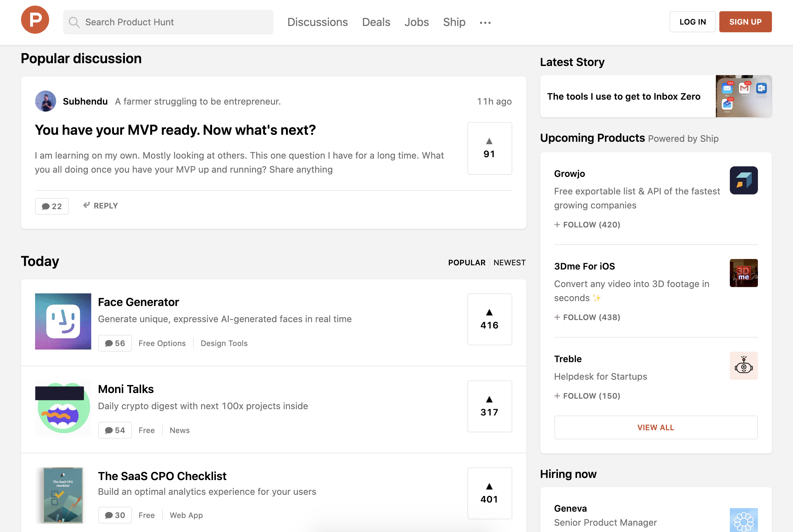Click Free tag on Moni Talks
Image resolution: width=793 pixels, height=532 pixels.
(x=147, y=430)
